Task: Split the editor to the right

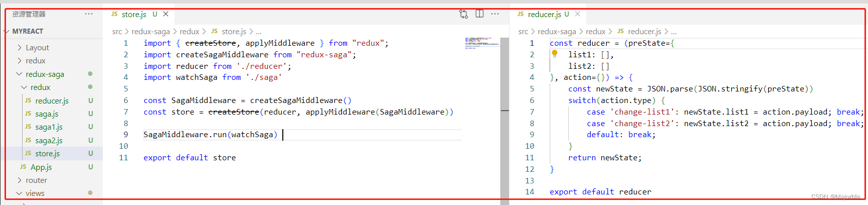Action: tap(479, 14)
